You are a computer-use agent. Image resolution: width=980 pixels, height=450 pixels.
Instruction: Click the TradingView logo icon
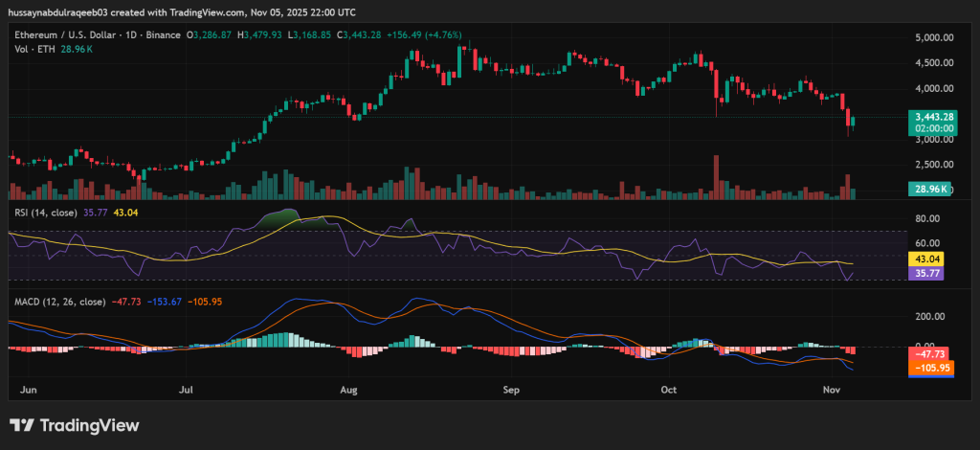tap(23, 425)
